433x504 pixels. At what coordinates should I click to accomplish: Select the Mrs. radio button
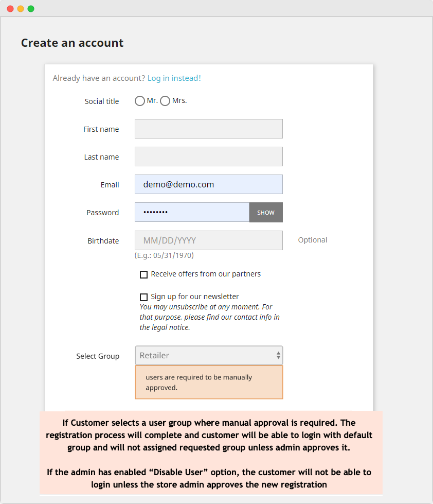click(x=165, y=101)
